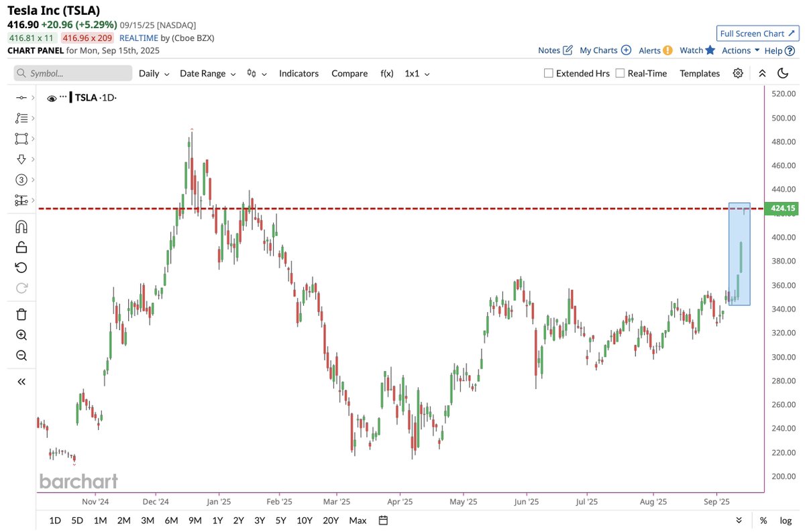Undo the last chart action

pyautogui.click(x=21, y=268)
